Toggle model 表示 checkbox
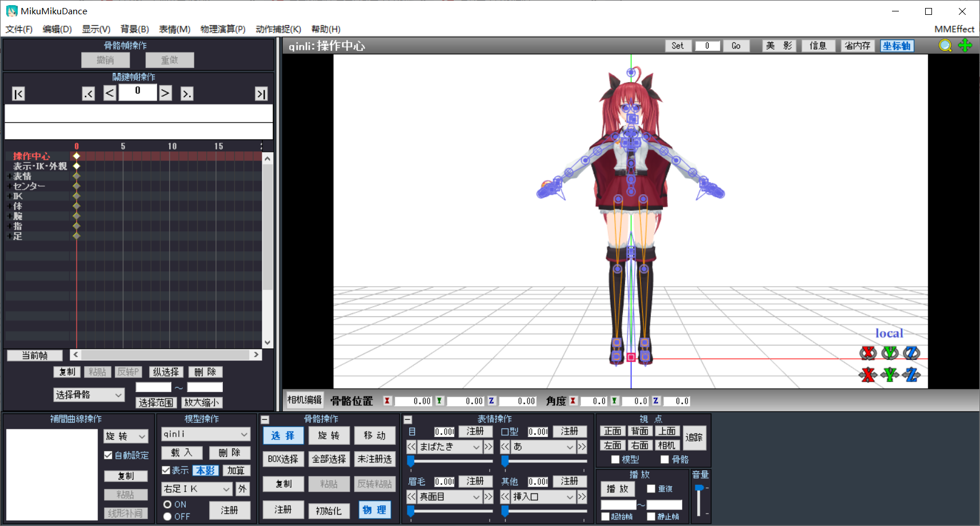This screenshot has width=980, height=526. 166,470
